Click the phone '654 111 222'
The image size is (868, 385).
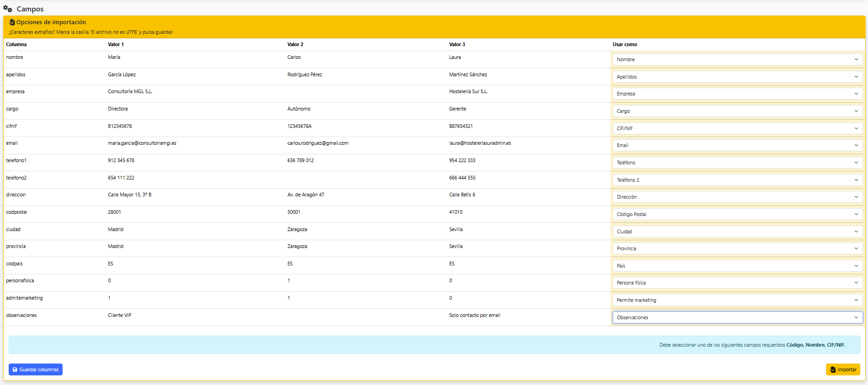click(x=121, y=178)
